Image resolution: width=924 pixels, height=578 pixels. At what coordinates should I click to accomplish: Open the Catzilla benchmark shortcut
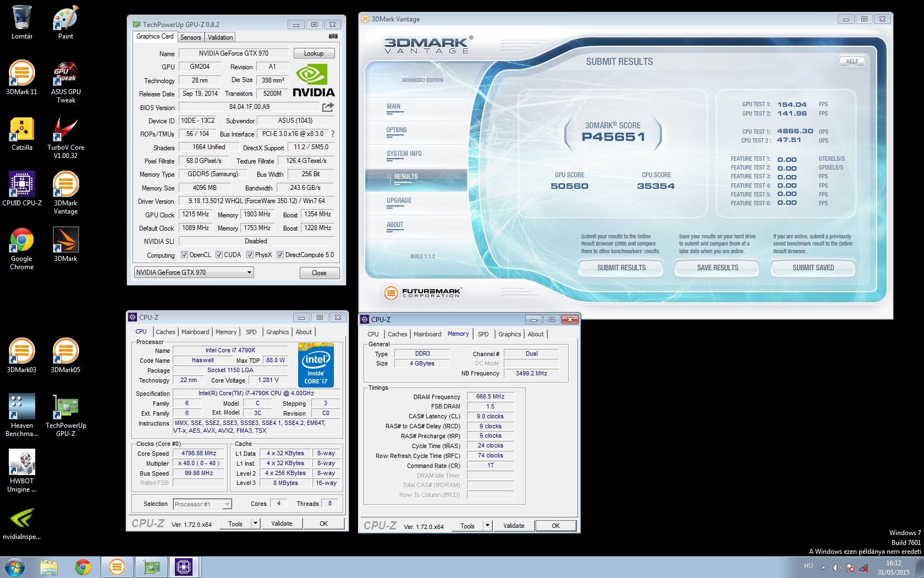(x=22, y=134)
